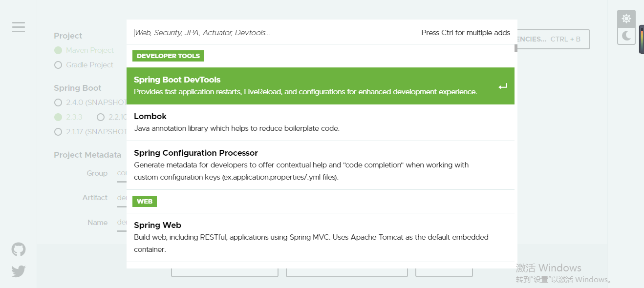Add the Lombok dependency
Screen dimensions: 644x288
[x=321, y=123]
